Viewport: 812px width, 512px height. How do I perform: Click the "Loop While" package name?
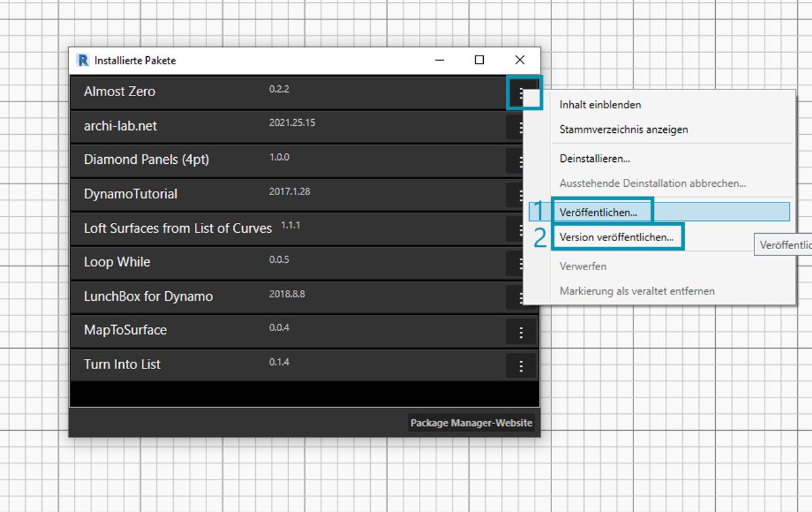(x=117, y=262)
